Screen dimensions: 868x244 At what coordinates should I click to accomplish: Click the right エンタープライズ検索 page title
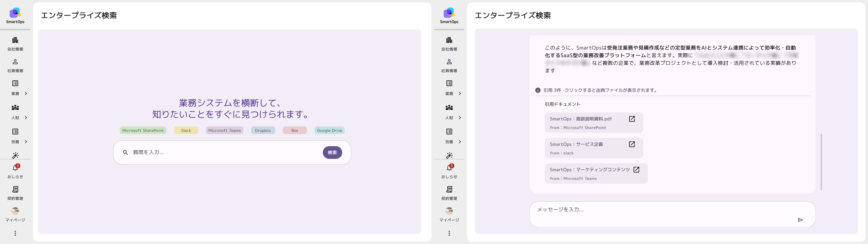[x=513, y=15]
